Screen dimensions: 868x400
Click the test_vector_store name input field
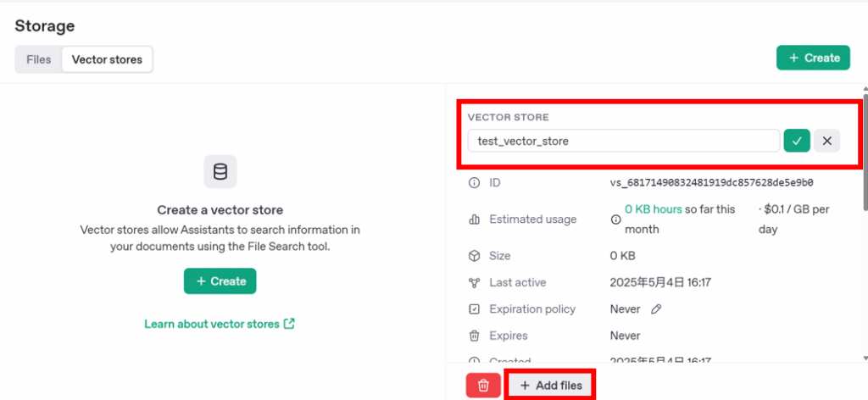point(624,141)
